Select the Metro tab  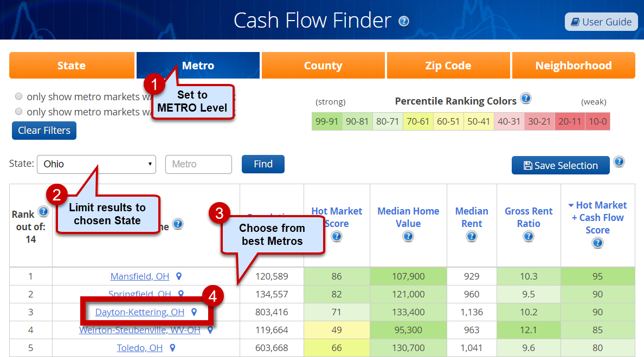coord(198,65)
